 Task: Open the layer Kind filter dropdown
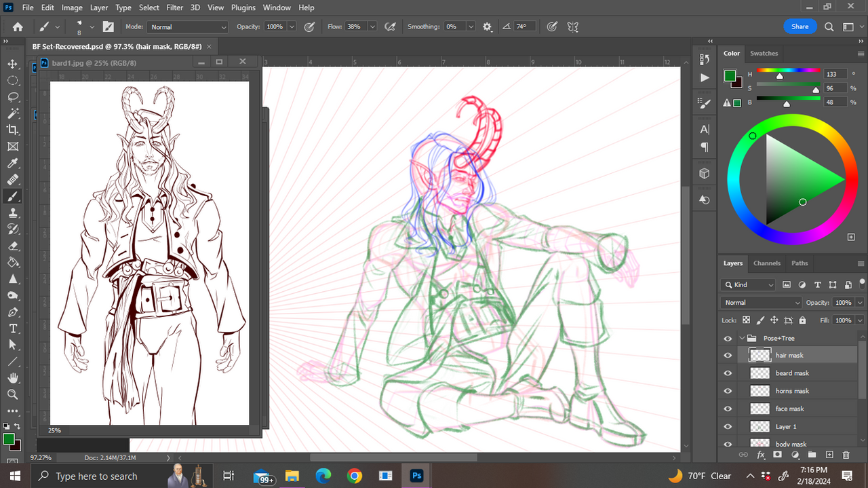pyautogui.click(x=748, y=285)
